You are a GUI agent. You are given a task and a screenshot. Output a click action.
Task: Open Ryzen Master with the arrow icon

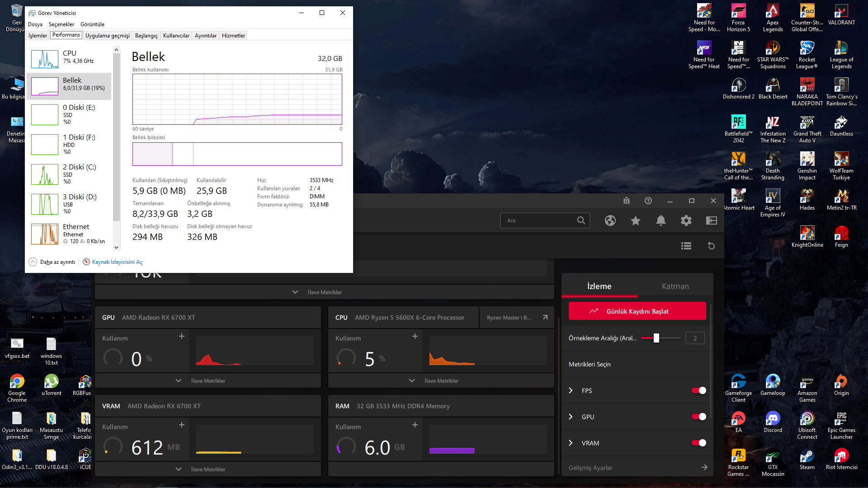[x=545, y=318]
